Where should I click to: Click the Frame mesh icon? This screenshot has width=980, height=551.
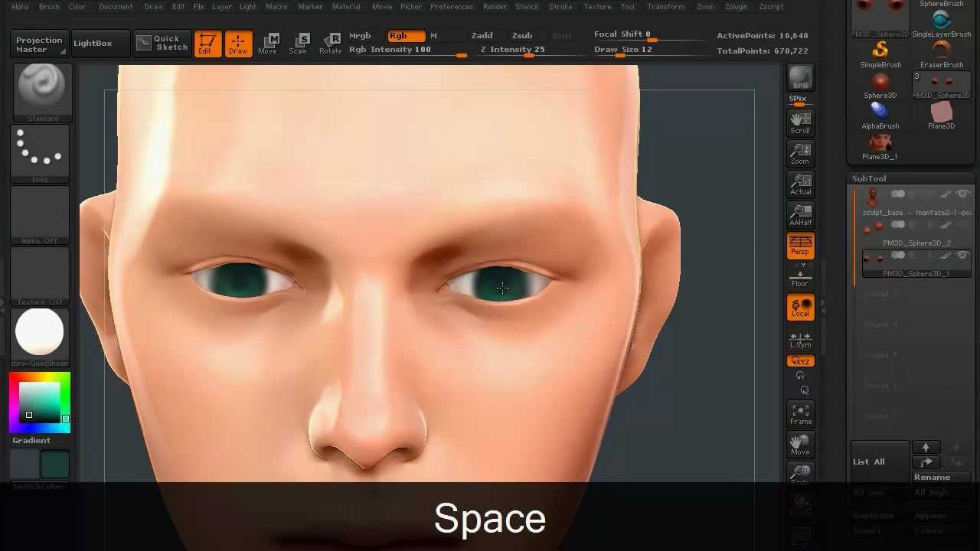point(801,414)
